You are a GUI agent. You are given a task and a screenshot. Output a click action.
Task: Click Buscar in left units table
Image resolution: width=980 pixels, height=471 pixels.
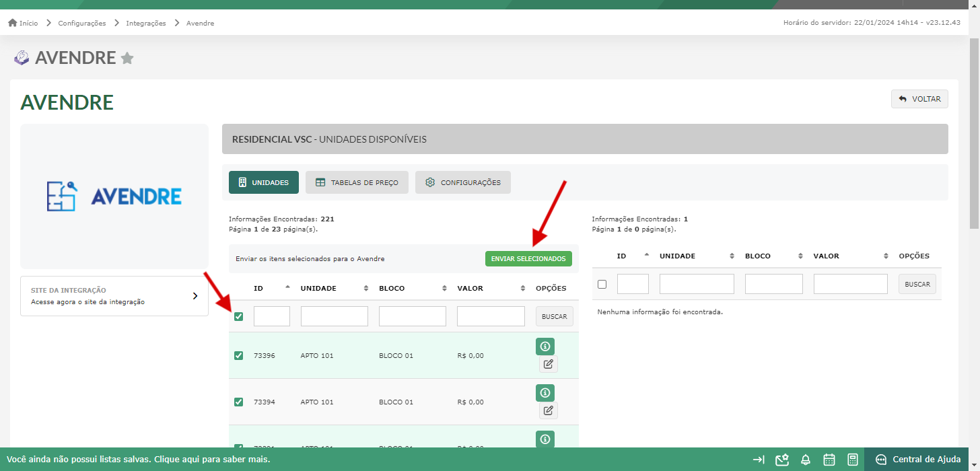coord(555,316)
